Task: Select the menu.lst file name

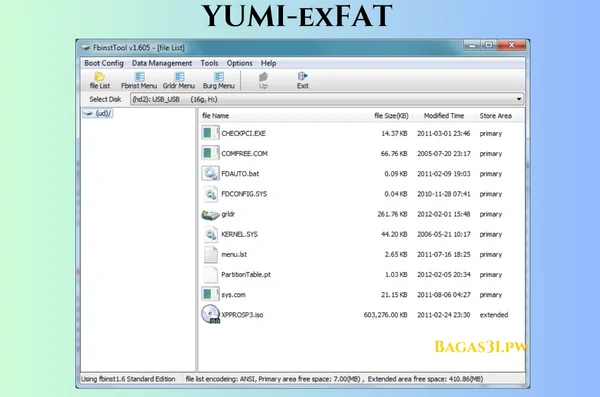Action: click(234, 254)
